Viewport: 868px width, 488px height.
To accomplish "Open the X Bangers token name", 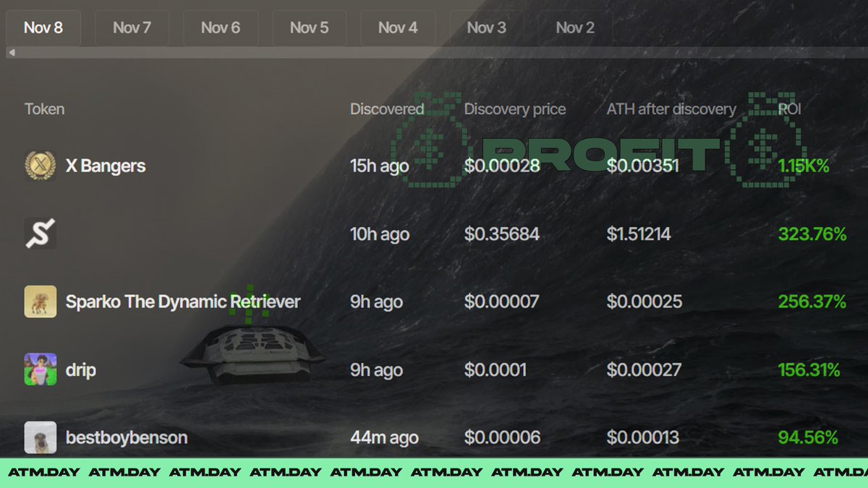I will [x=106, y=166].
